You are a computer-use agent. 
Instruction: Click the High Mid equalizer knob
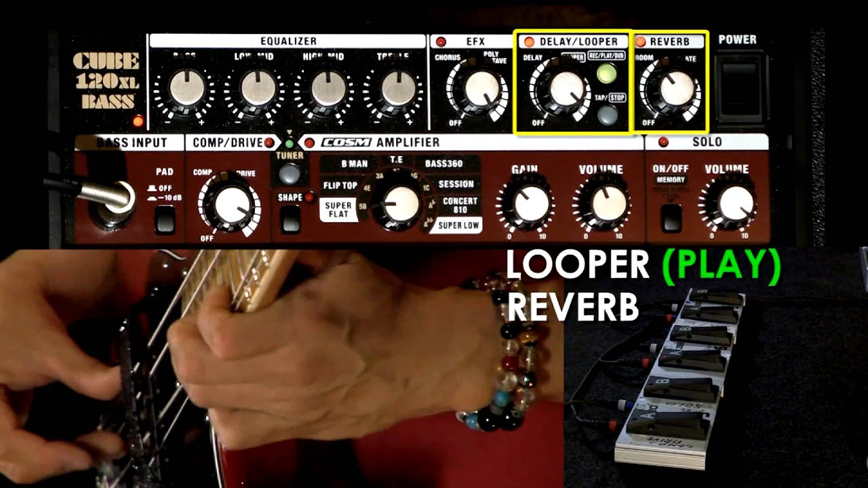click(x=329, y=89)
